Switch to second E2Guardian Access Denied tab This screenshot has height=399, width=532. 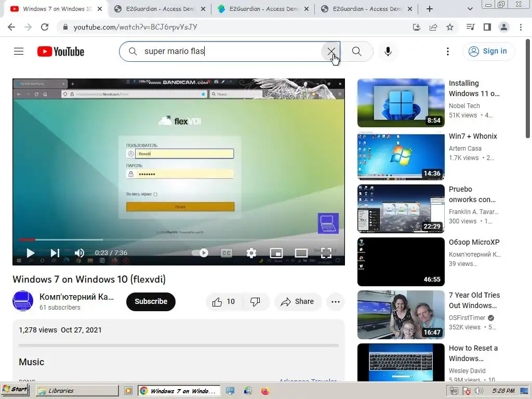[x=160, y=9]
